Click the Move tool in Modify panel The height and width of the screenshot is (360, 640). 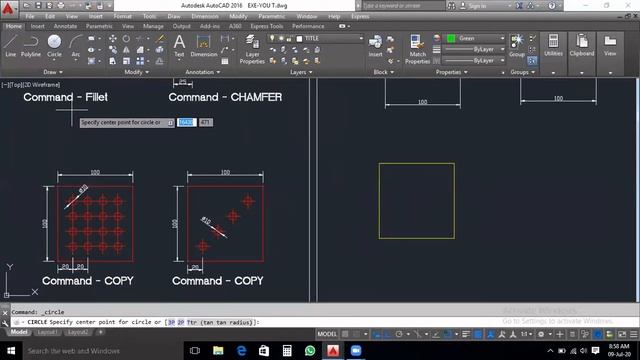113,38
